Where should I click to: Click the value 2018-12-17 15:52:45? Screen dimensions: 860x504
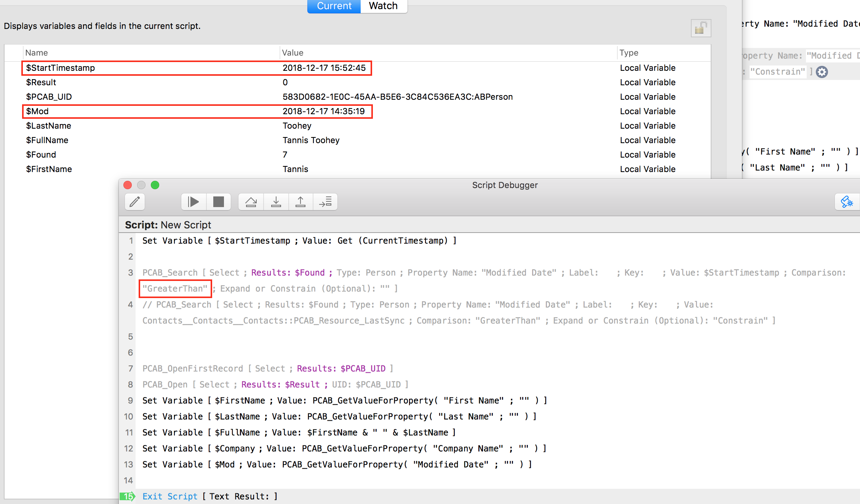tap(324, 68)
